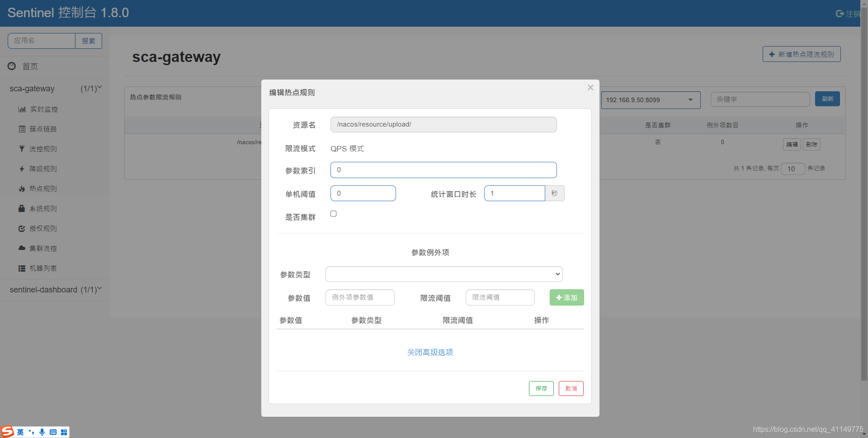The width and height of the screenshot is (868, 438).
Task: Click the 编辑 button in the rule row
Action: pos(792,144)
